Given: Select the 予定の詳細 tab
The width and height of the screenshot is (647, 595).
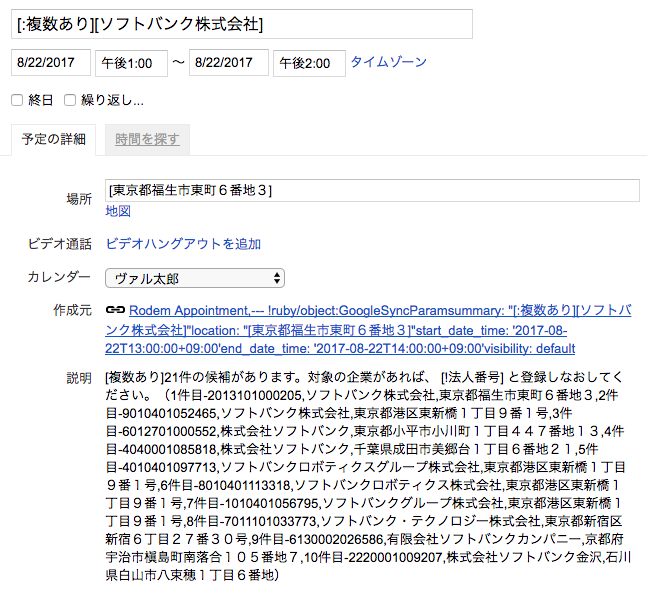Looking at the screenshot, I should (54, 139).
